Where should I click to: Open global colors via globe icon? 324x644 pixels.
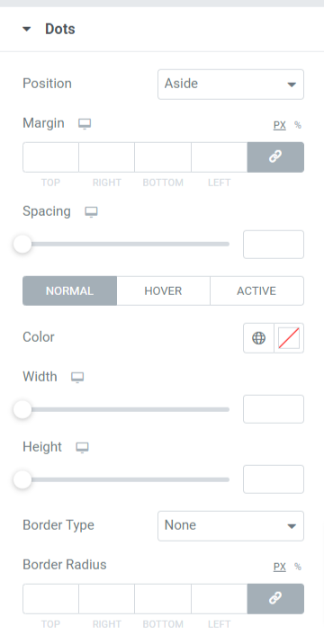pos(258,338)
